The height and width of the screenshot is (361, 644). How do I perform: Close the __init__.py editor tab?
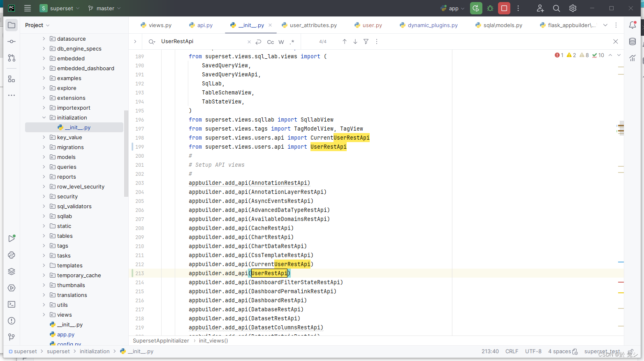(x=270, y=25)
